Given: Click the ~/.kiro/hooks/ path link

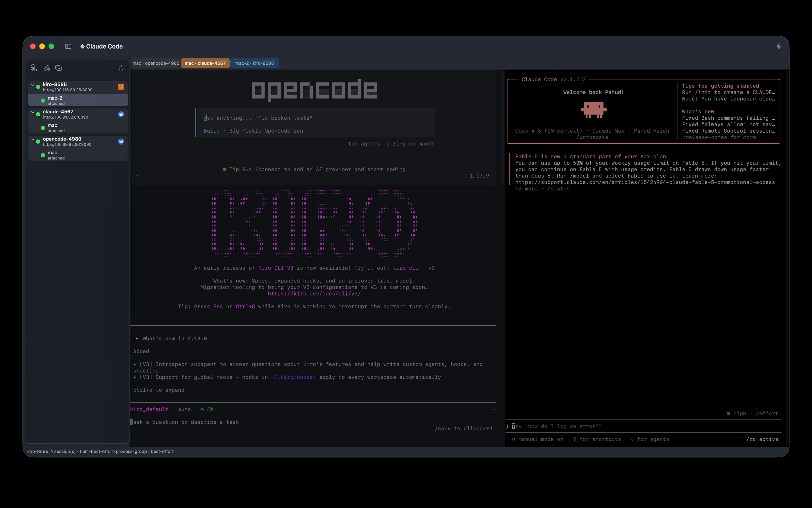Looking at the screenshot, I should (293, 377).
